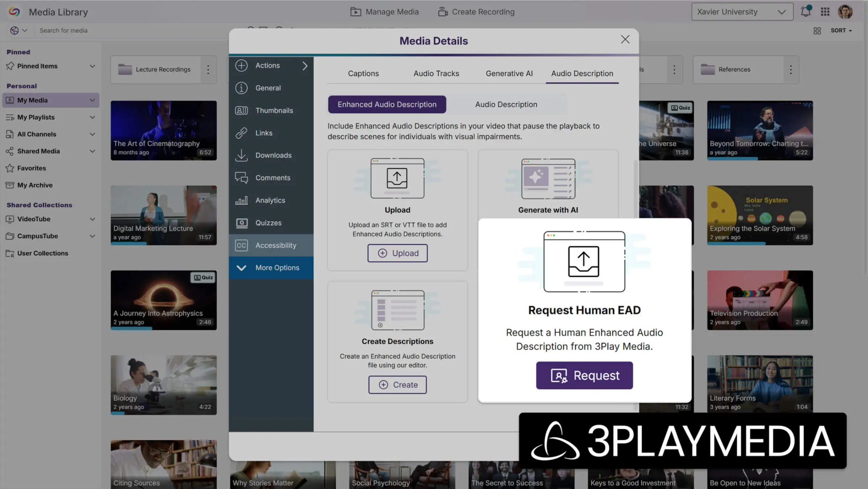
Task: Switch to plain Audio Description toggle
Action: pos(506,104)
